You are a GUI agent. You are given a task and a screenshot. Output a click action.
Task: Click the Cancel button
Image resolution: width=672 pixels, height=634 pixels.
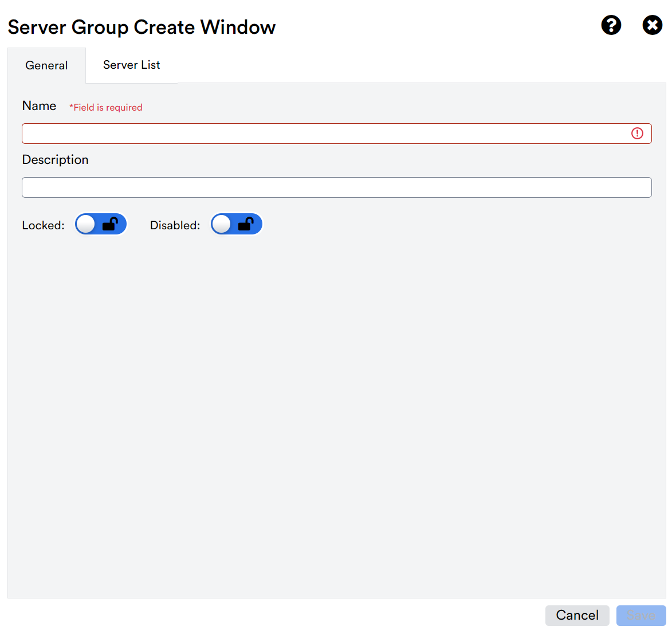click(x=577, y=615)
